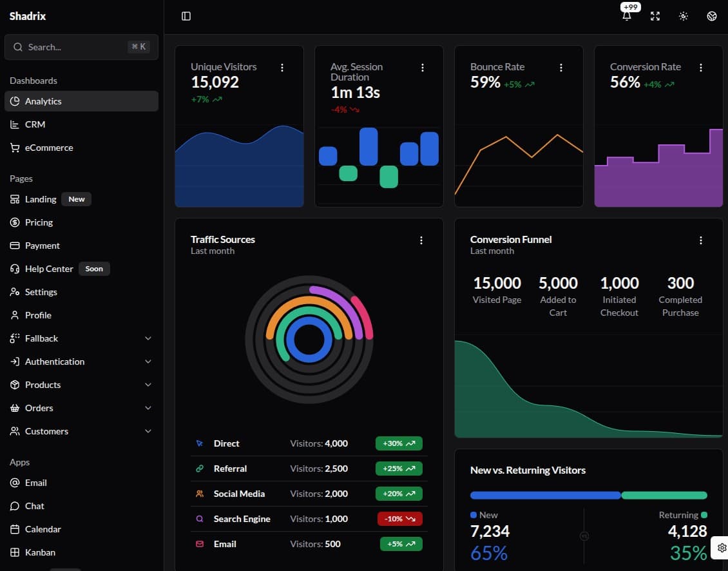Open the Profile page
Viewport: 728px width, 571px height.
point(81,315)
